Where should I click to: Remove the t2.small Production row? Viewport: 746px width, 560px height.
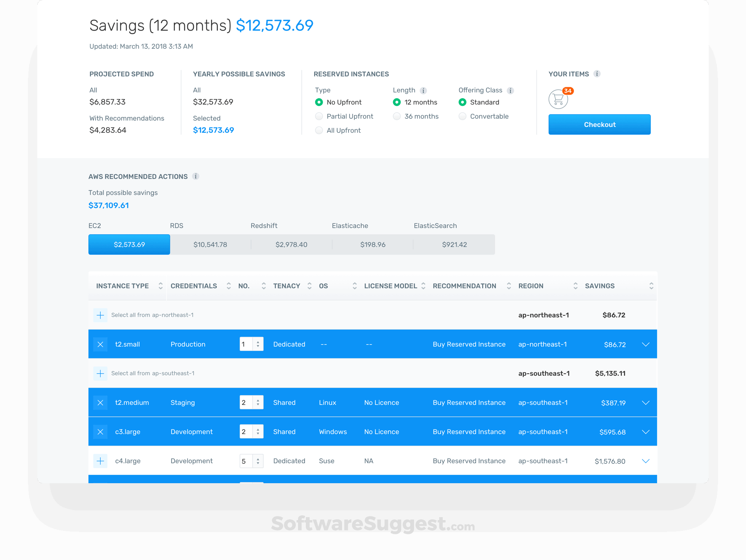pyautogui.click(x=100, y=344)
